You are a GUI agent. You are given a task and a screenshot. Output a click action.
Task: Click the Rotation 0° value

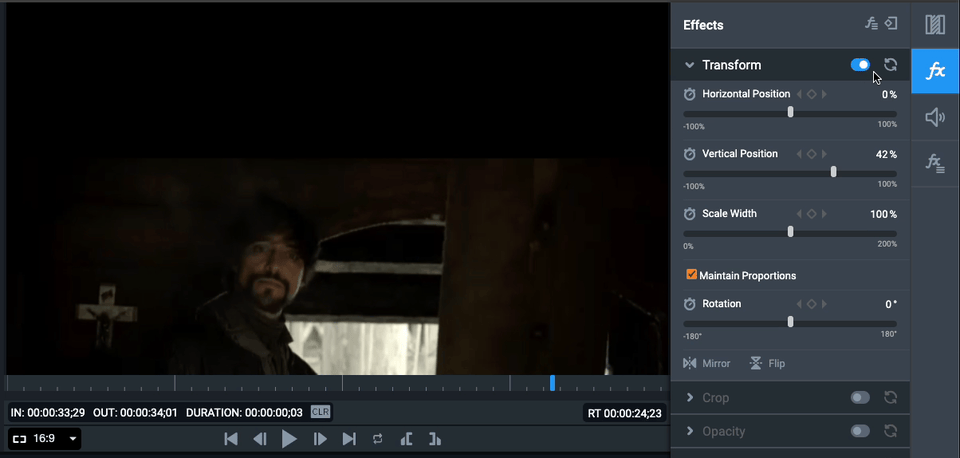click(891, 304)
